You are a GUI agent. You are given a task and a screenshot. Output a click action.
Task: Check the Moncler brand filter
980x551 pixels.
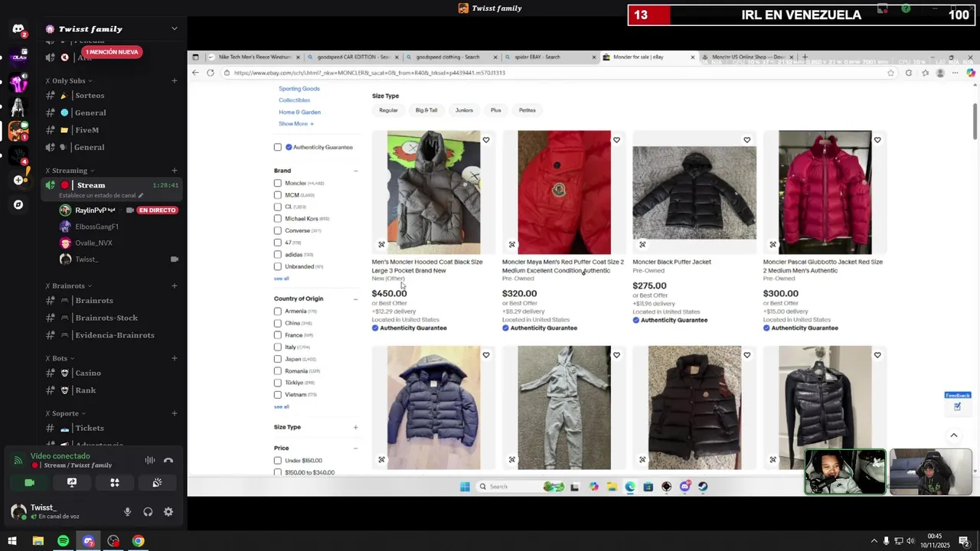pos(278,183)
